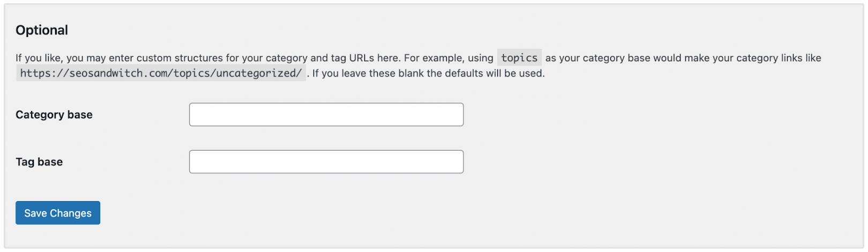Click the Optional section heading
This screenshot has width=868, height=252.
click(42, 30)
